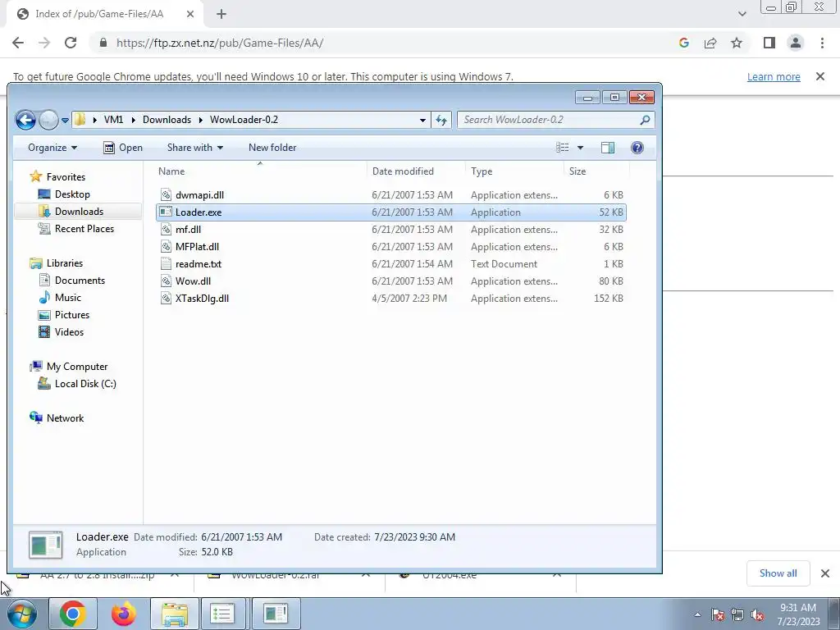The image size is (840, 630).
Task: Open Music library
Action: [59, 297]
